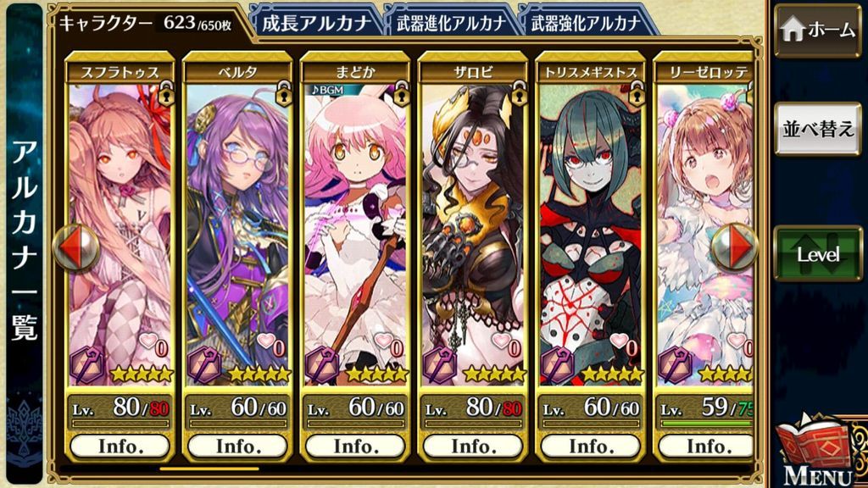Open the Home icon button
The height and width of the screenshot is (488, 868).
tap(818, 30)
